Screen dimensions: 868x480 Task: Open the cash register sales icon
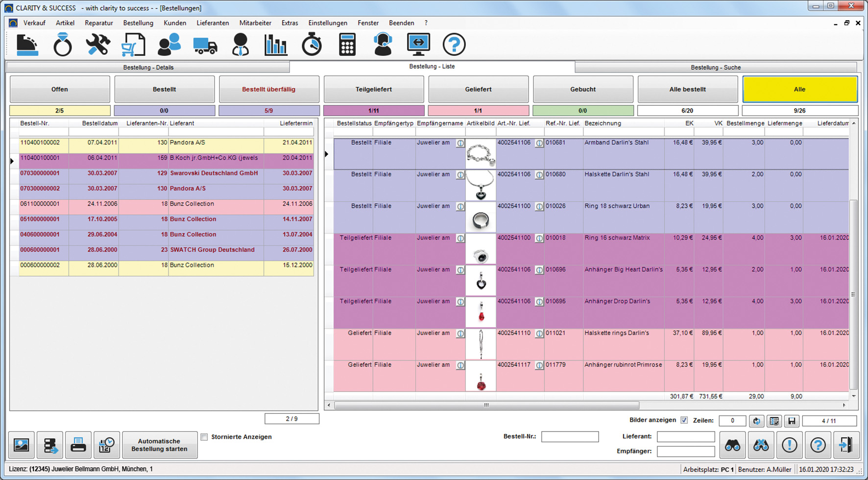coord(27,45)
